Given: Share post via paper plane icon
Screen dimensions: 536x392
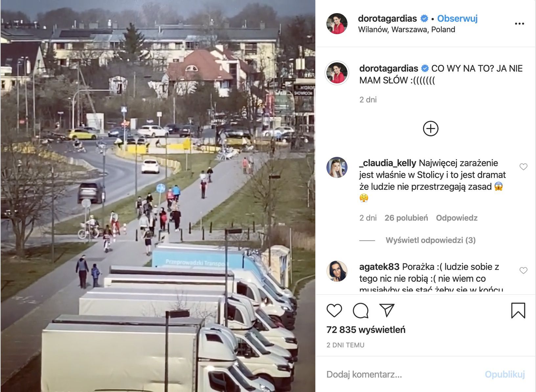Looking at the screenshot, I should [x=387, y=310].
